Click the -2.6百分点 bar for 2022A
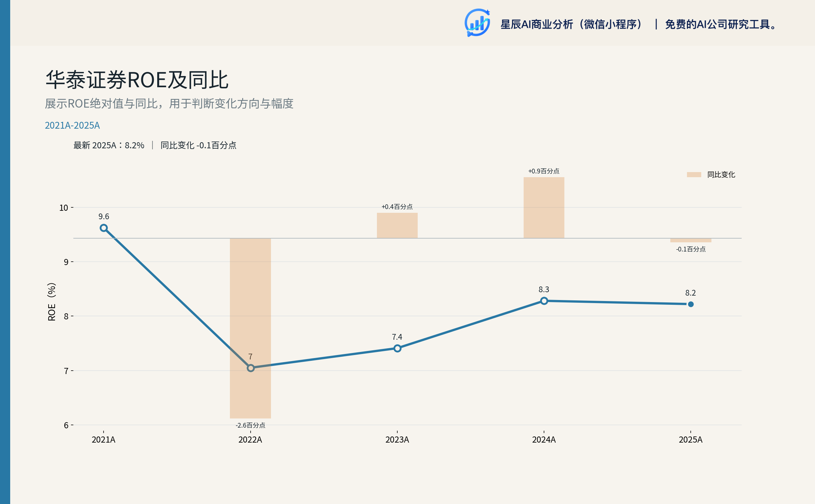 point(250,328)
